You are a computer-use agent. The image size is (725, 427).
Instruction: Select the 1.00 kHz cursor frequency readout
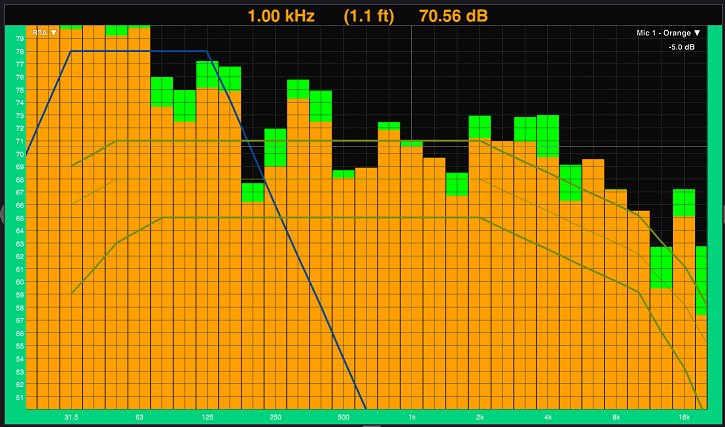coord(281,16)
